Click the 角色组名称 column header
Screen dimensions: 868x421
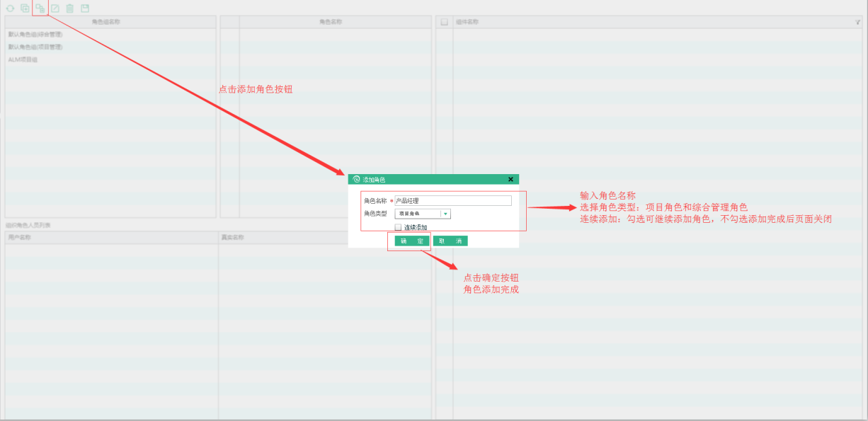tap(110, 22)
